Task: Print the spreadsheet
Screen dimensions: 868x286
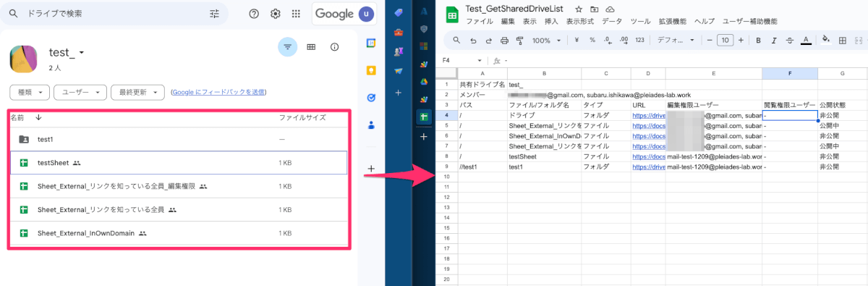Action: [505, 41]
